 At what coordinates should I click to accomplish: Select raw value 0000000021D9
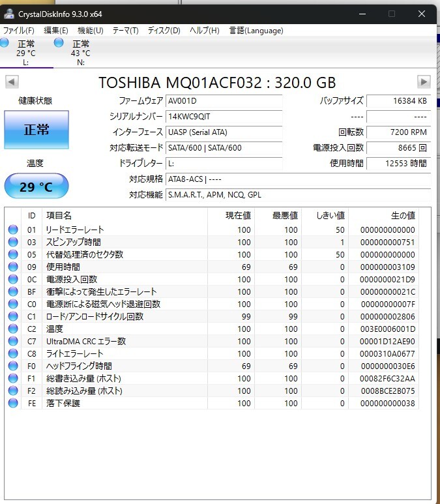click(388, 279)
